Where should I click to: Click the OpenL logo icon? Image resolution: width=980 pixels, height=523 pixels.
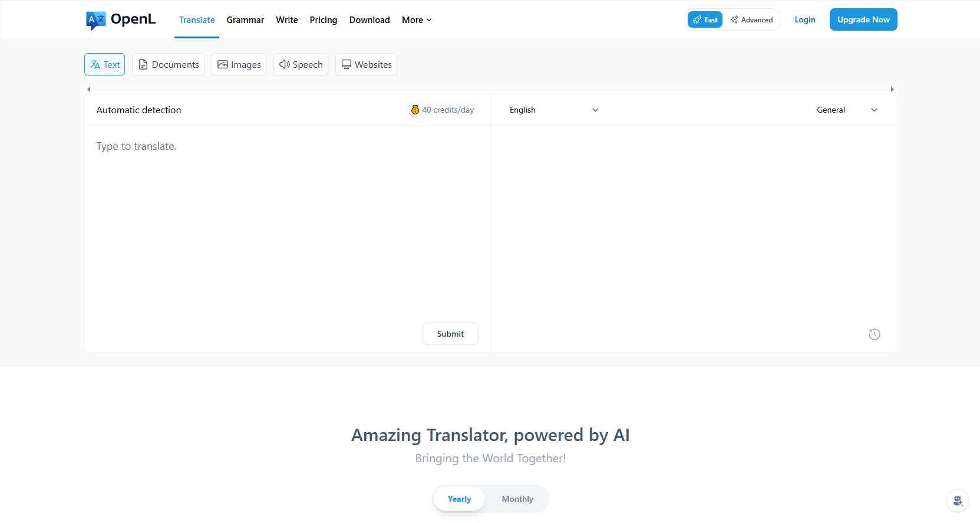pos(96,20)
